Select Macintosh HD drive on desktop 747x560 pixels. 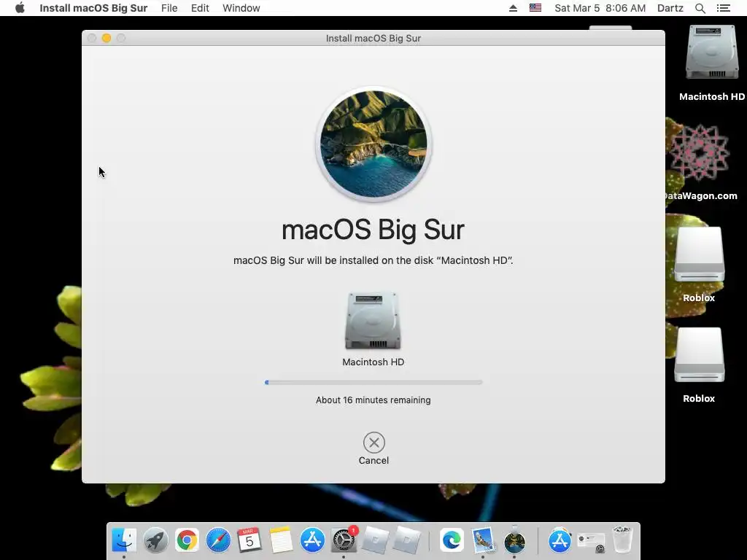[712, 52]
